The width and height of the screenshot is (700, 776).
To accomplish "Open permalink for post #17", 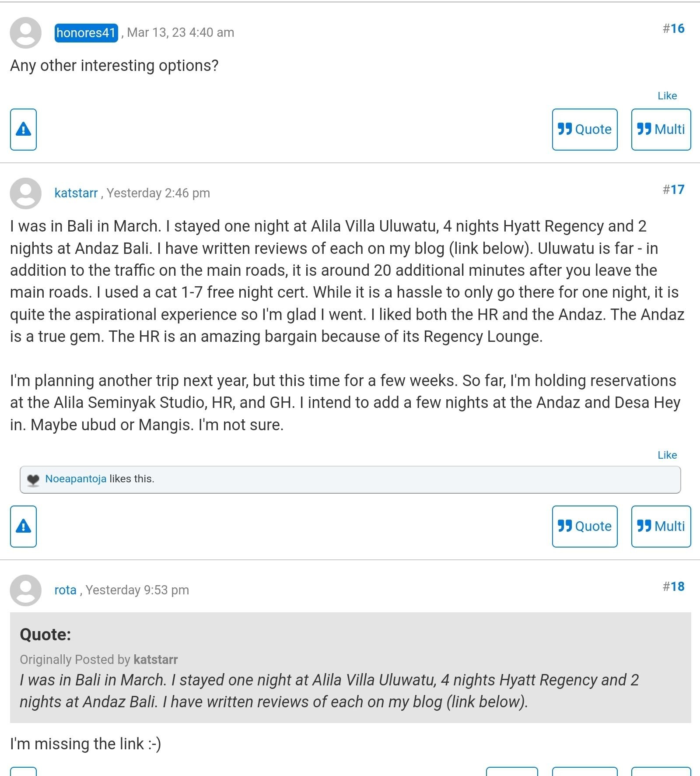I will coord(673,190).
